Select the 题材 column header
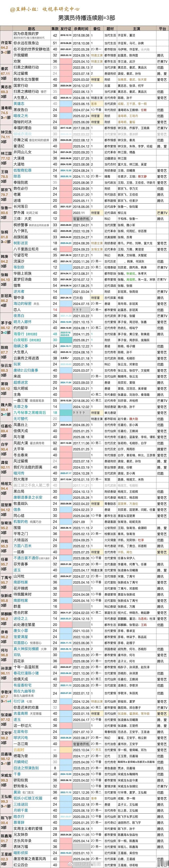The width and height of the screenshot is (169, 868). click(x=110, y=29)
